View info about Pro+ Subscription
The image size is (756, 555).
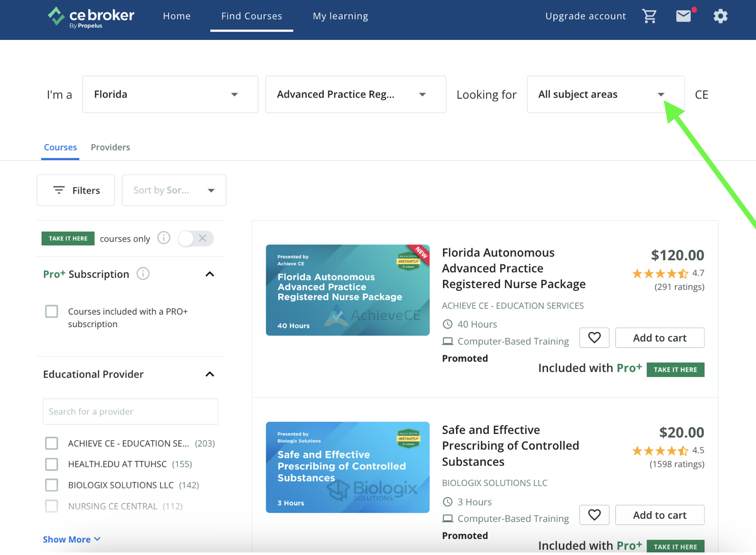point(143,273)
